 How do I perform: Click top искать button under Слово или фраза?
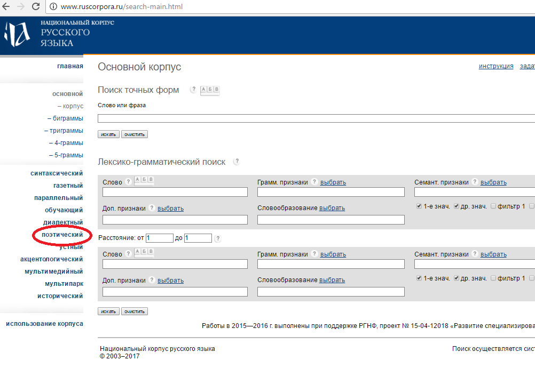click(x=108, y=134)
